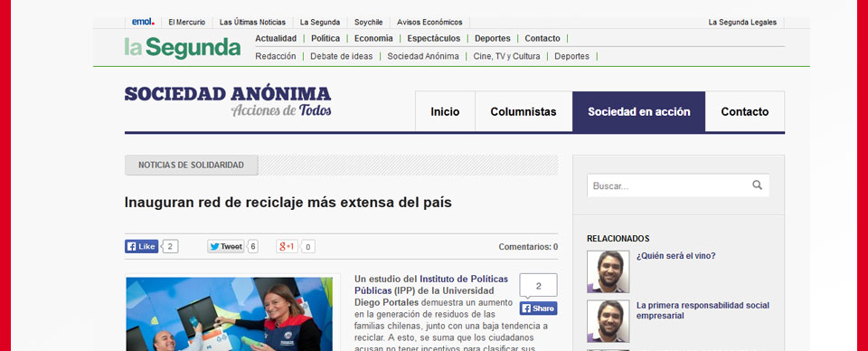Click the Google +1 button
Screen dimensions: 868x351
pyautogui.click(x=288, y=246)
